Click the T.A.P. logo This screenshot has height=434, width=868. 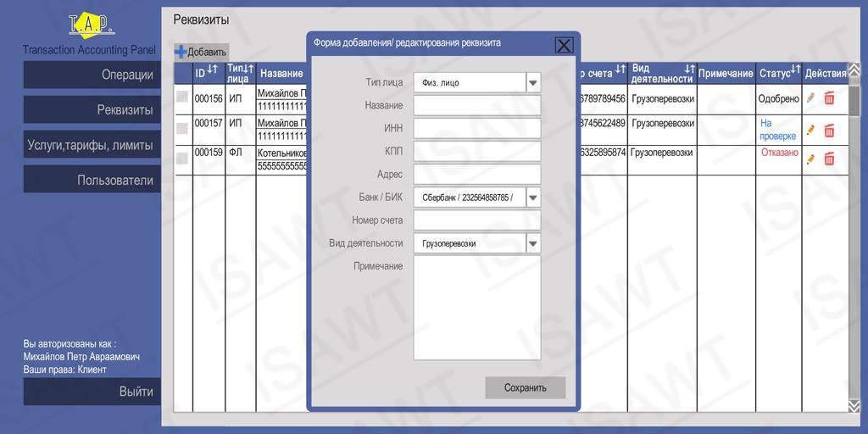[92, 26]
